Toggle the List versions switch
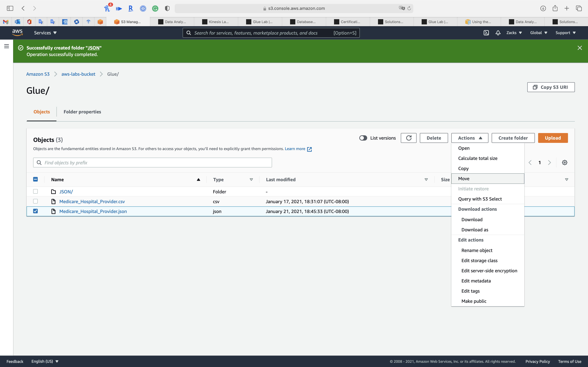This screenshot has height=367, width=588. click(363, 138)
